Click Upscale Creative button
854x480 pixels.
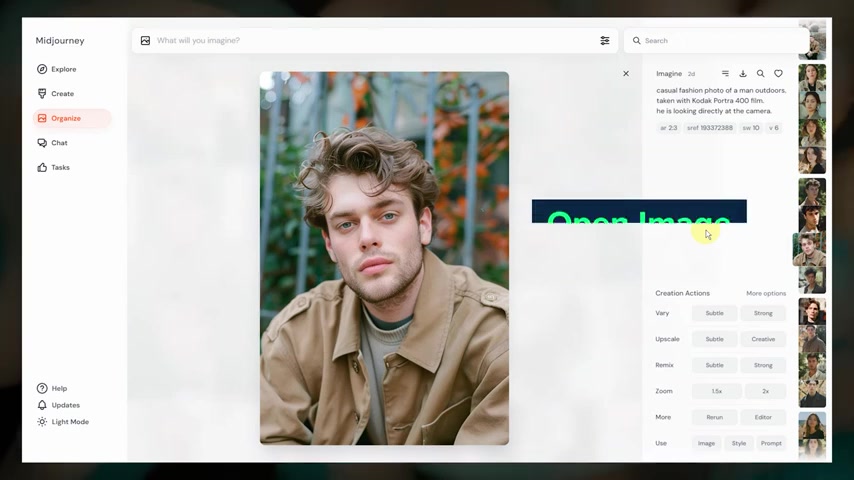(763, 339)
